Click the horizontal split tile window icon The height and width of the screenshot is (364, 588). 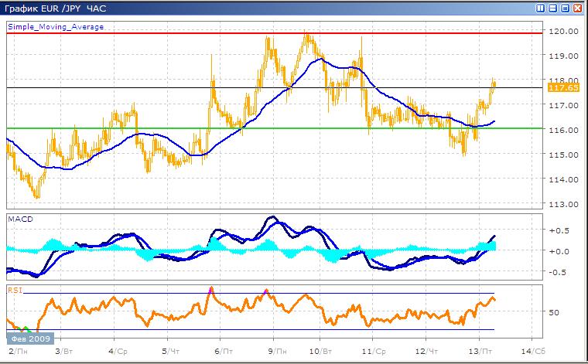tap(551, 9)
